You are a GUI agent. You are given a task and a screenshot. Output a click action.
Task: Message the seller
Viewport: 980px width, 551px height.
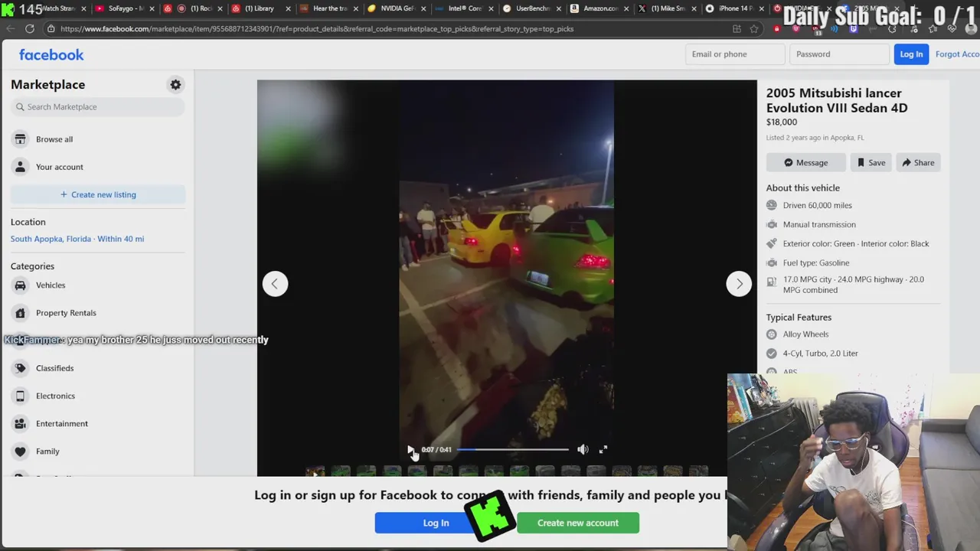pyautogui.click(x=805, y=162)
